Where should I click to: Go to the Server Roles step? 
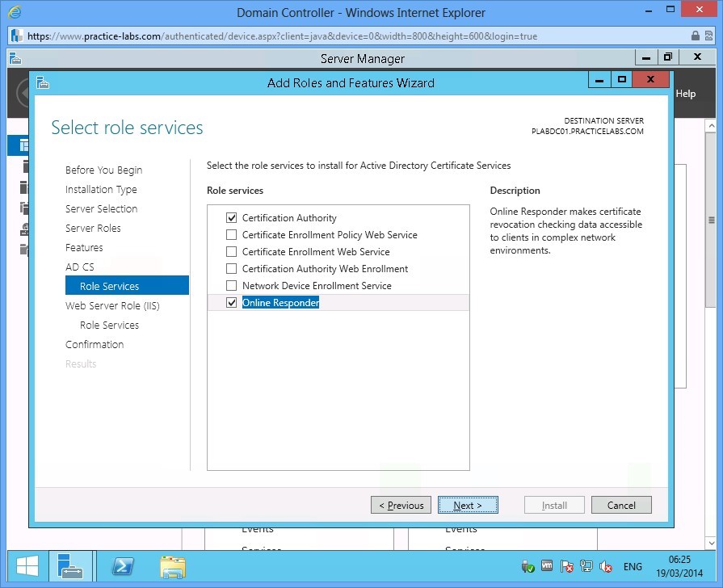click(92, 228)
